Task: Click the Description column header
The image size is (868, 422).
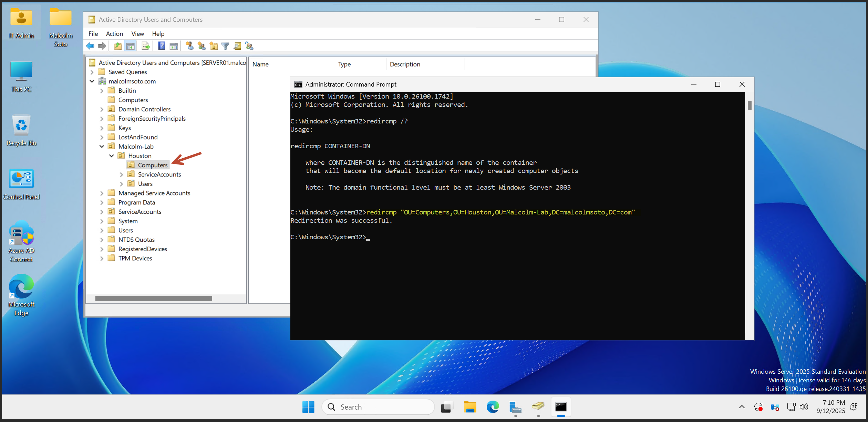Action: [405, 64]
